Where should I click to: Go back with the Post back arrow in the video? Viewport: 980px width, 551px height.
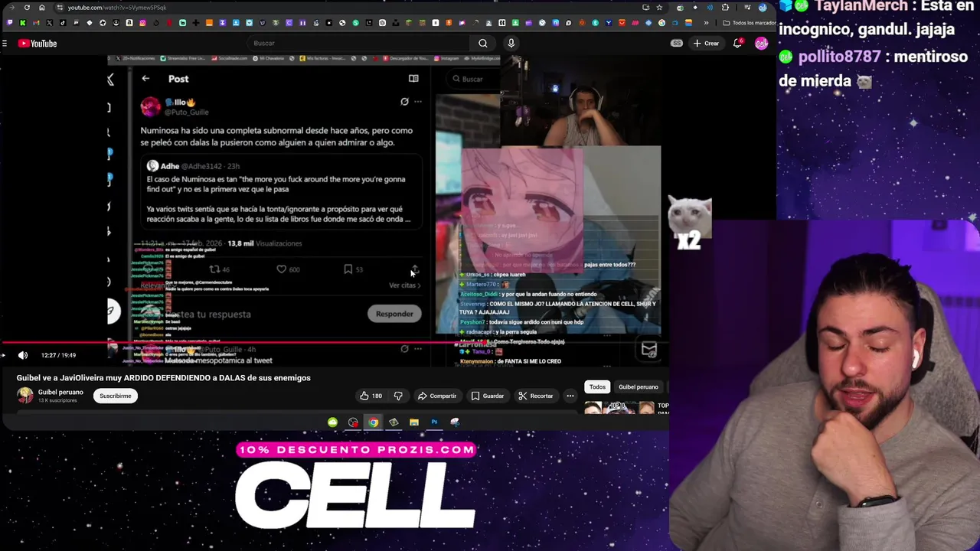coord(145,79)
